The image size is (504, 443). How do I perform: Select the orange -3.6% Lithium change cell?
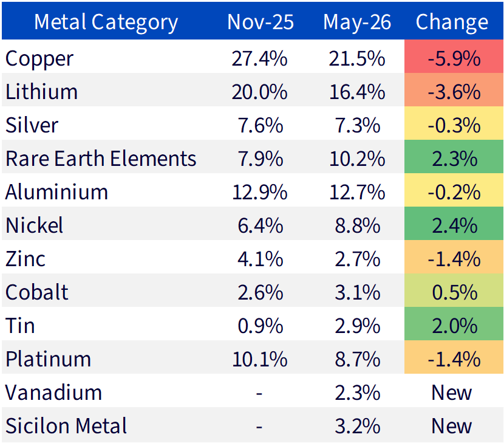click(x=454, y=90)
